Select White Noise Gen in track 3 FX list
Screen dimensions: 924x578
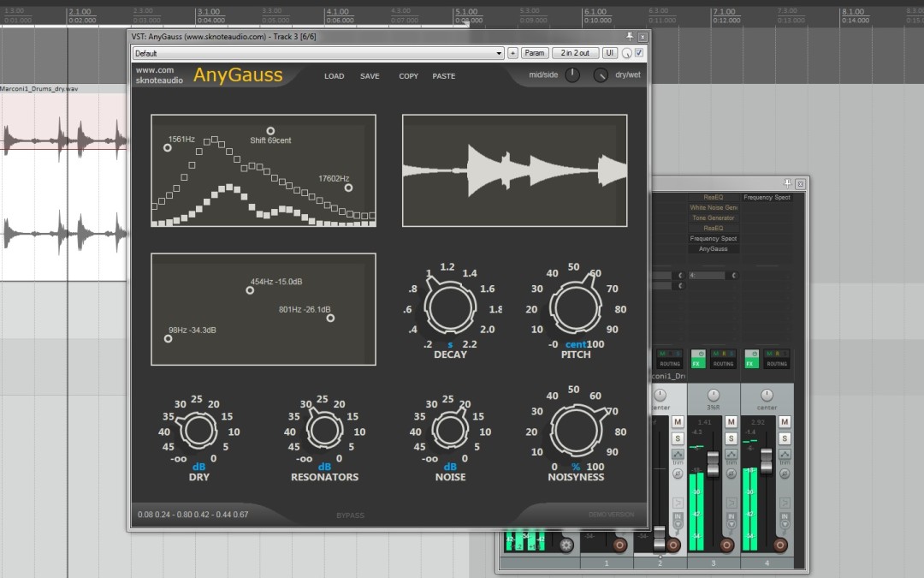point(713,207)
